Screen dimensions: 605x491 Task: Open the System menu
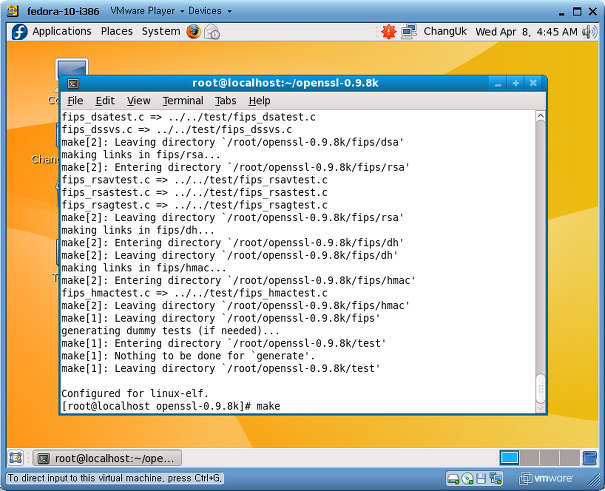click(161, 32)
